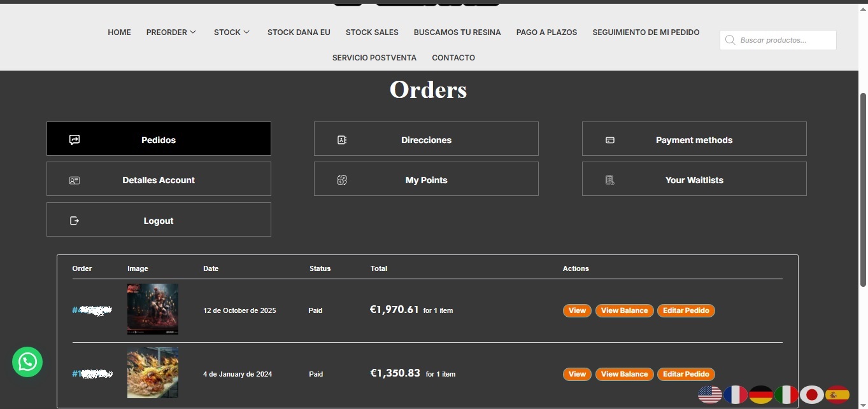Click the Logout button
The image size is (868, 409).
(159, 219)
